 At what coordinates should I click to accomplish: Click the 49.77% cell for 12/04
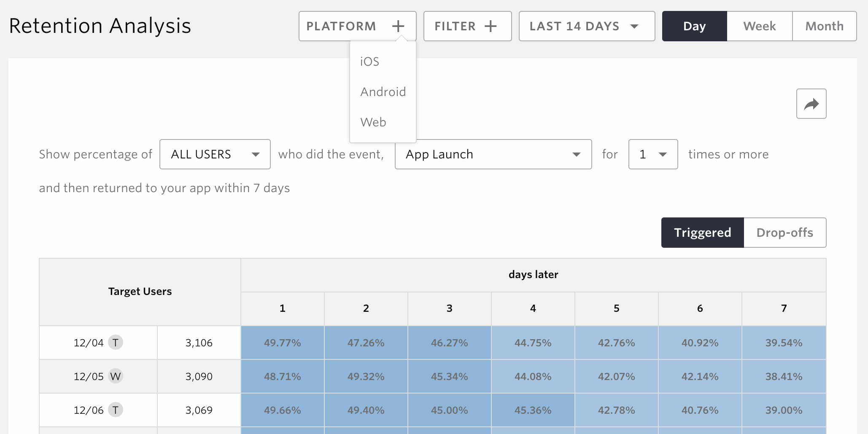283,343
